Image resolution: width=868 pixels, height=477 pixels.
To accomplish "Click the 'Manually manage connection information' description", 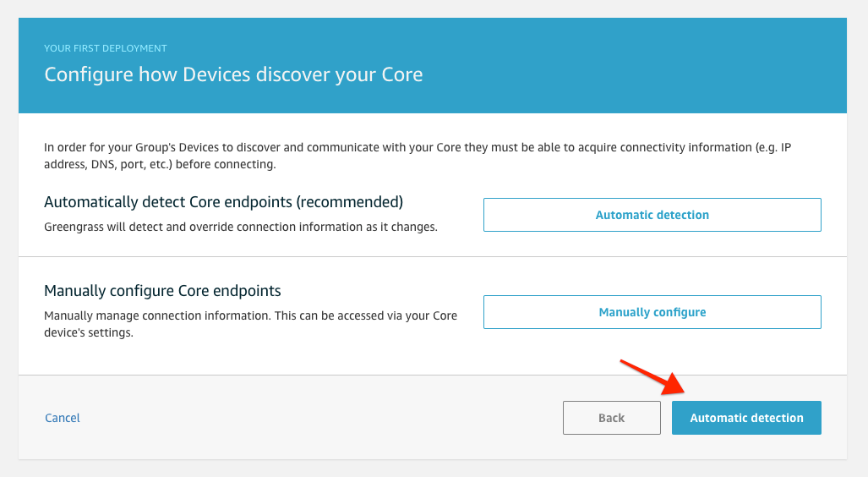I will pos(250,315).
